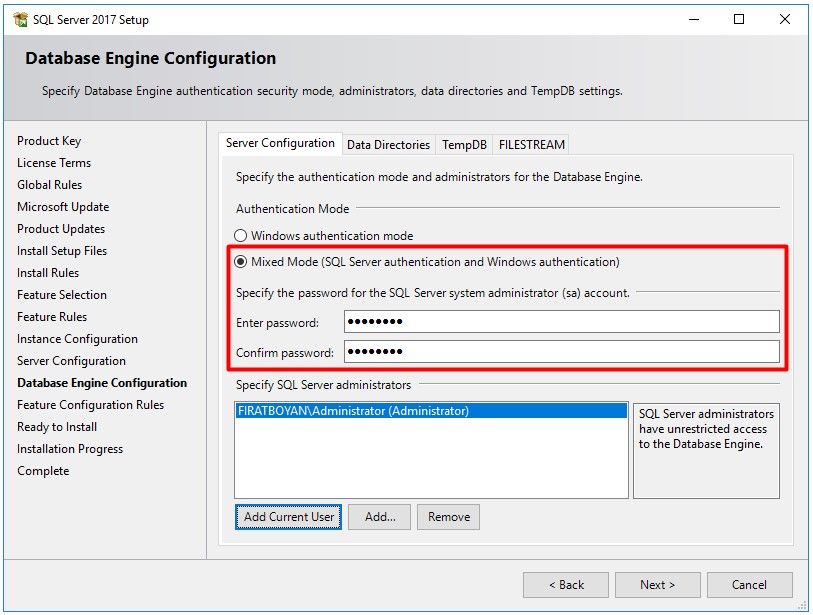This screenshot has width=813, height=615.
Task: Click the Enter password field
Action: (x=561, y=322)
